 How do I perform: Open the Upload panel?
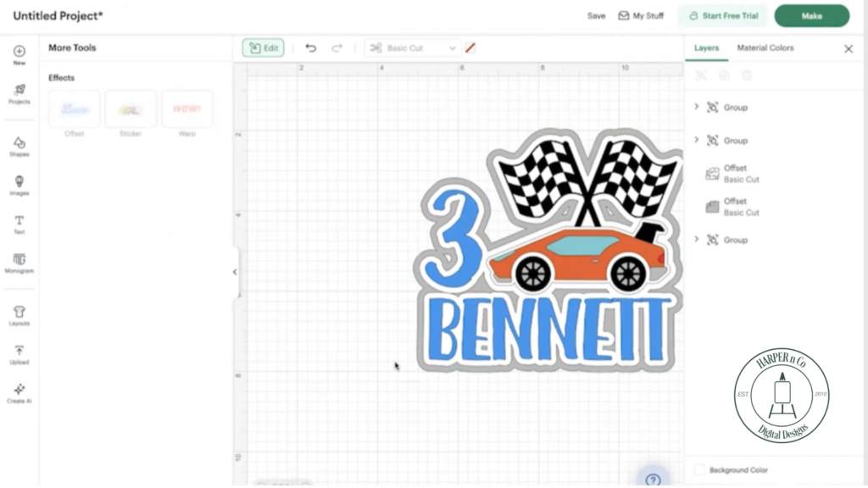19,354
